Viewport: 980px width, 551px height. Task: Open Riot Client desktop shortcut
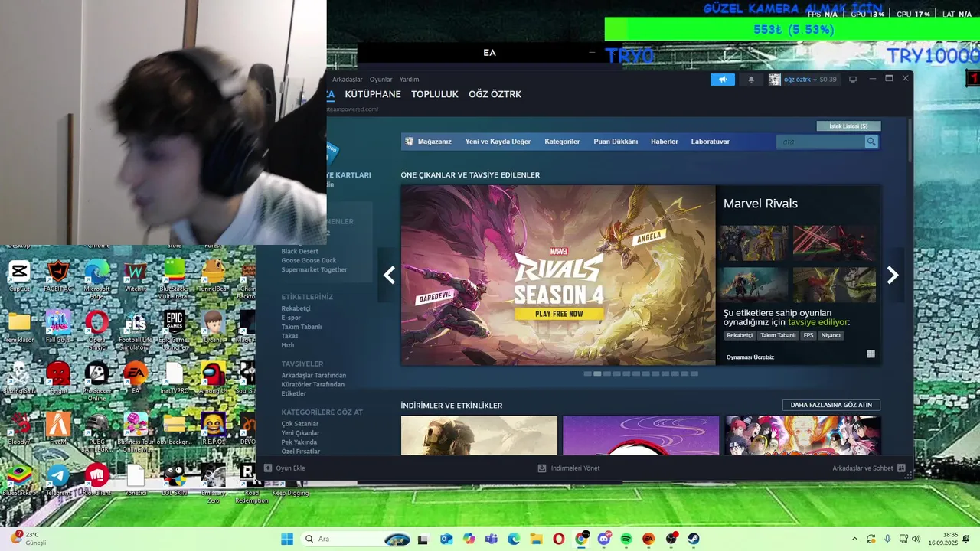pyautogui.click(x=96, y=480)
